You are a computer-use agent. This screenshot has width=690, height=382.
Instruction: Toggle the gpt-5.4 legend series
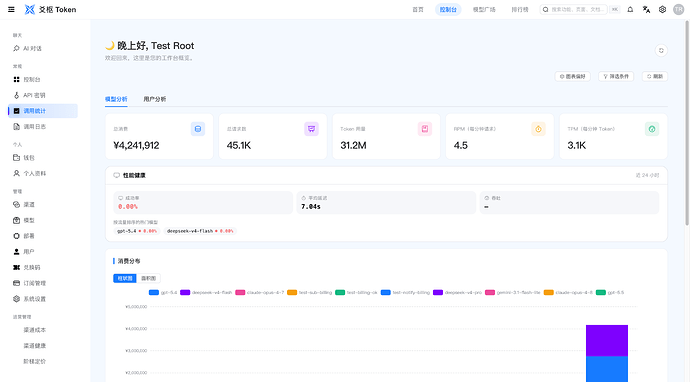tap(163, 292)
